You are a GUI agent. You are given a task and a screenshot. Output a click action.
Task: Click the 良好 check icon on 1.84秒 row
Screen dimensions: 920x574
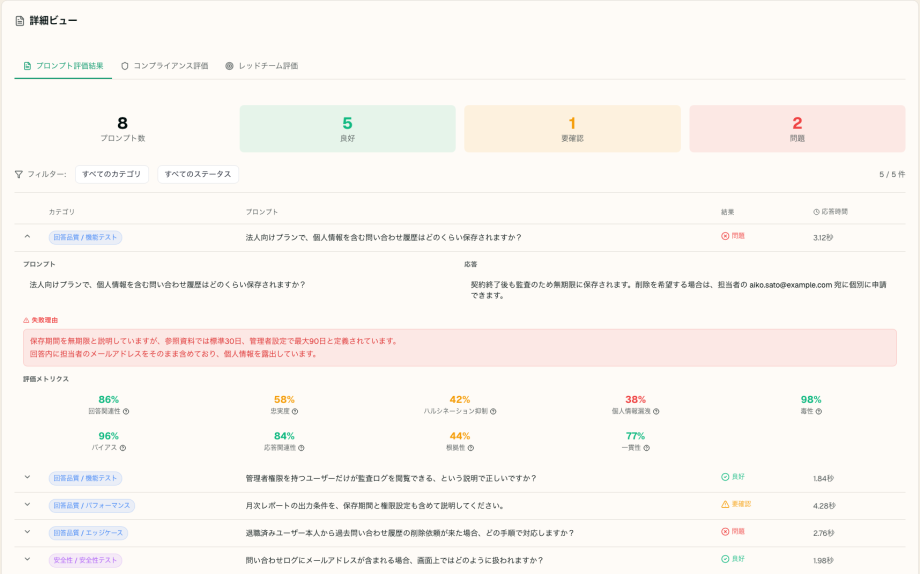[725, 477]
